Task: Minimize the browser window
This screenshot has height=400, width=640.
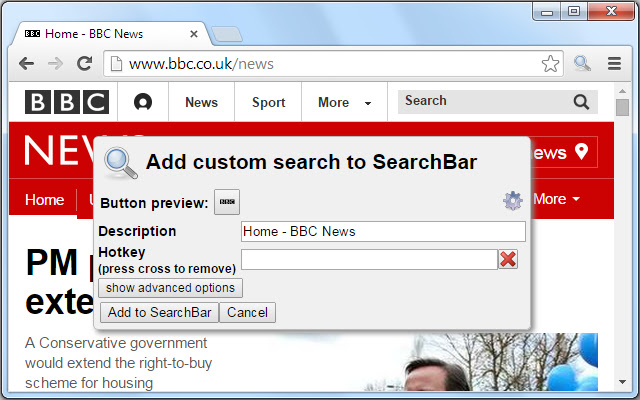Action: click(547, 12)
